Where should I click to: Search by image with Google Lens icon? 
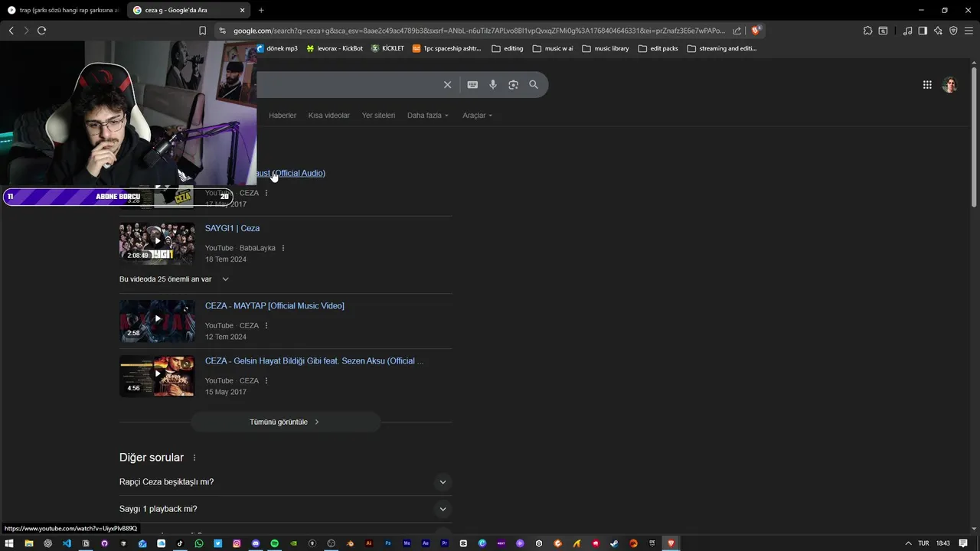coord(513,85)
